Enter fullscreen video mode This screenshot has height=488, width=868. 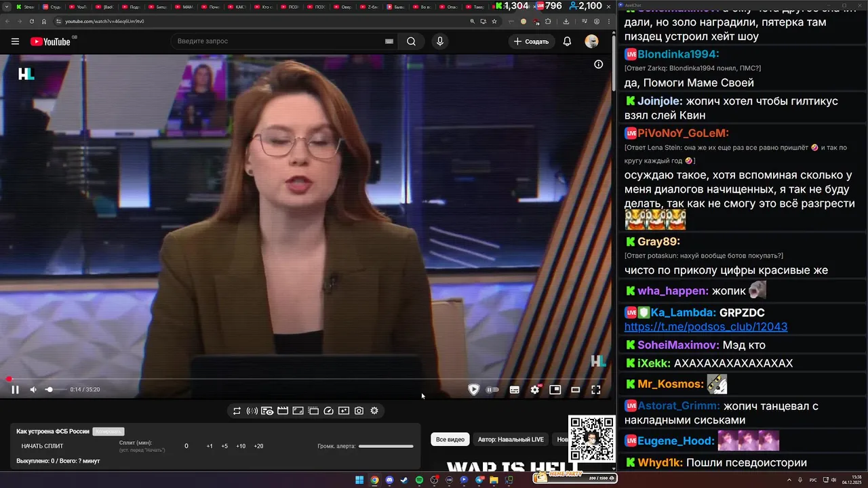596,390
